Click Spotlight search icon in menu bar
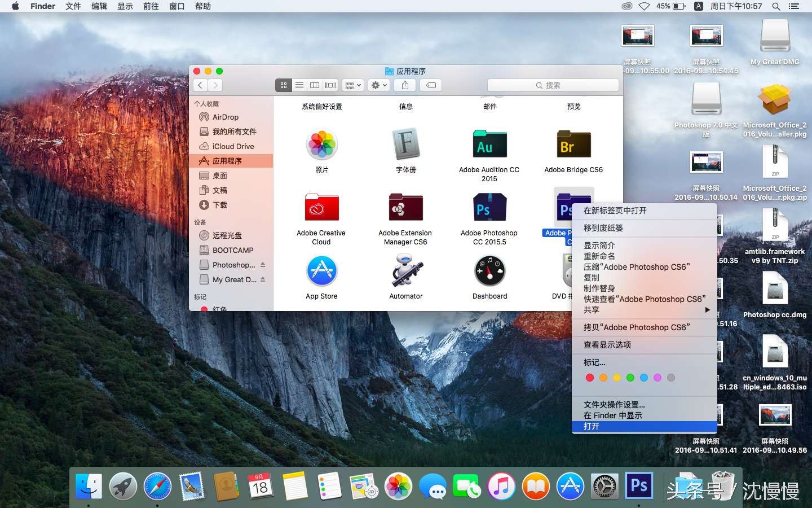 [776, 6]
